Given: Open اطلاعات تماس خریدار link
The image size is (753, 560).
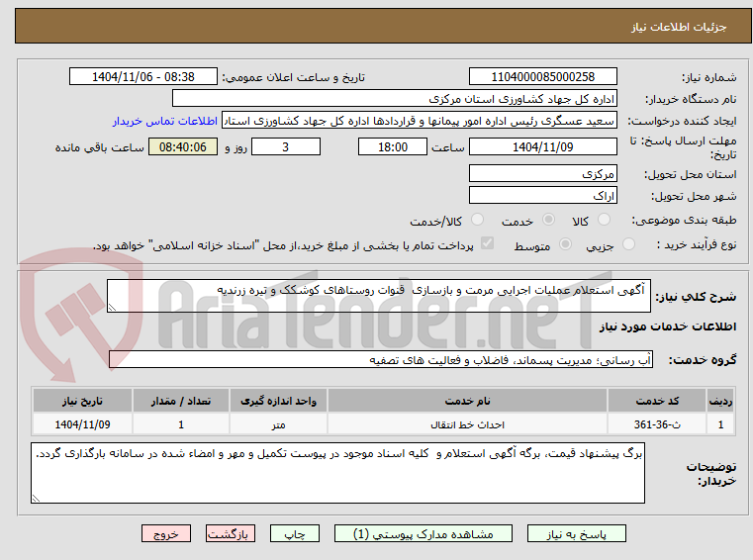Looking at the screenshot, I should pyautogui.click(x=165, y=121).
